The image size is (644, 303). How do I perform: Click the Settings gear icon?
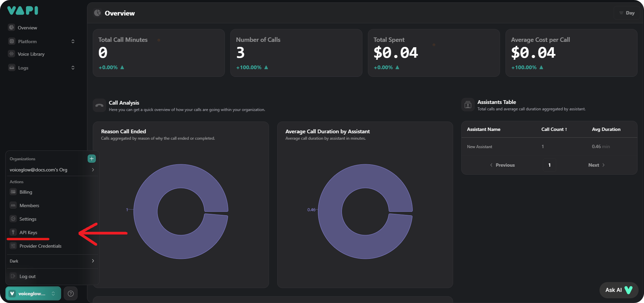pos(13,219)
